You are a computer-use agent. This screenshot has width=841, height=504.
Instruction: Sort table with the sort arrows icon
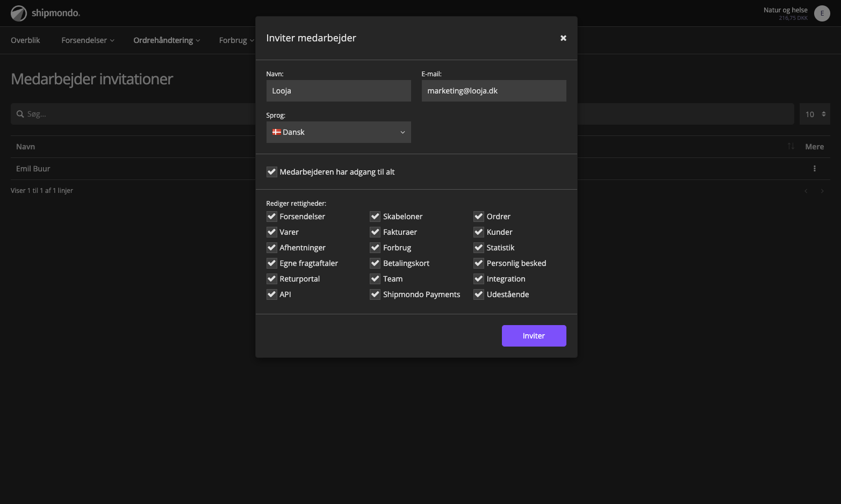pyautogui.click(x=791, y=146)
